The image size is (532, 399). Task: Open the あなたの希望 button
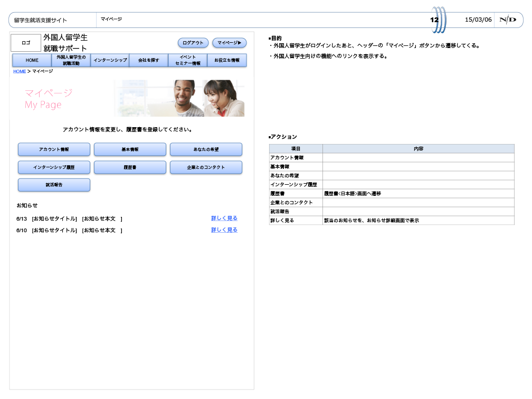click(206, 149)
